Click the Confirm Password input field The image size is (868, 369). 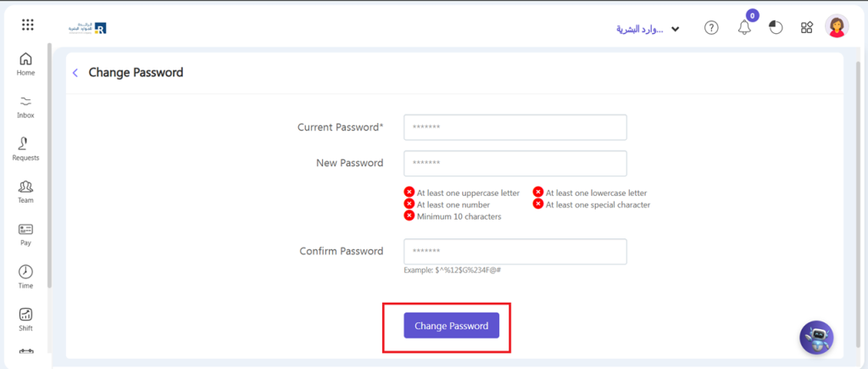(x=515, y=252)
